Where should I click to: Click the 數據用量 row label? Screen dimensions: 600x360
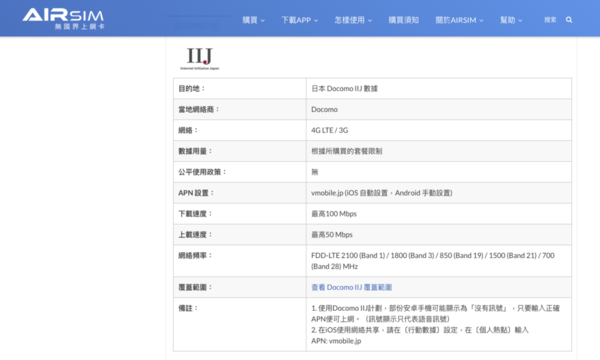[195, 151]
